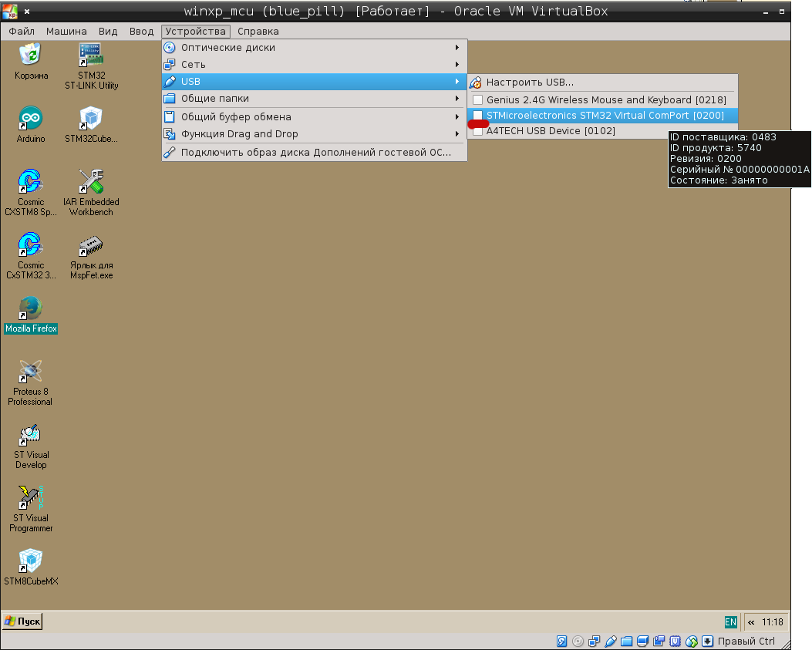Image resolution: width=812 pixels, height=650 pixels.
Task: Click optical disc status bar icon
Action: point(578,642)
